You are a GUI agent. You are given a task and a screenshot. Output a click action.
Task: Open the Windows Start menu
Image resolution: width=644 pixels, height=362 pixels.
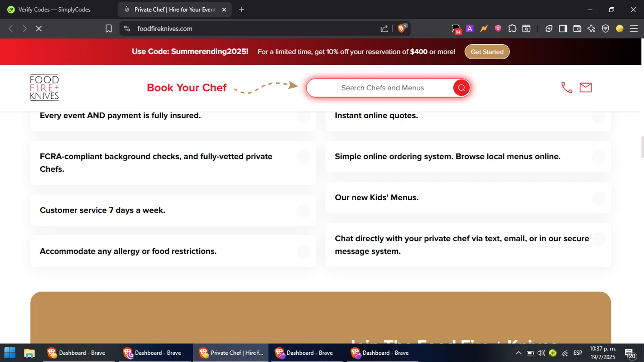coord(9,353)
